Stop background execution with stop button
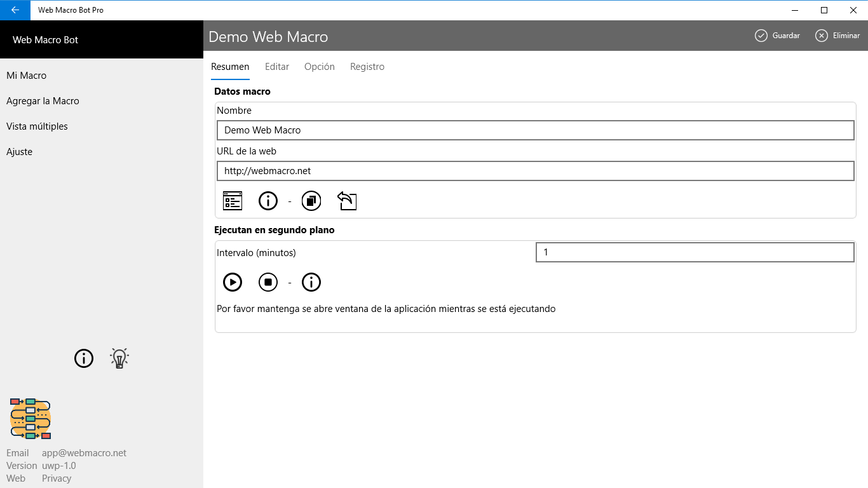 point(268,281)
